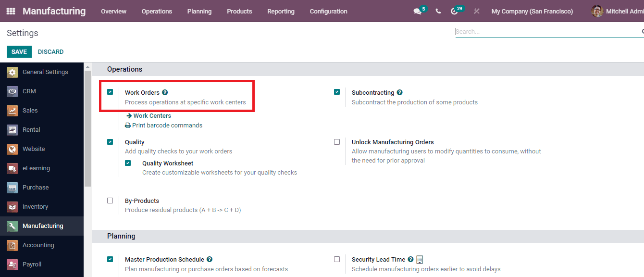Click inside the Search field
Image resolution: width=644 pixels, height=277 pixels.
[529, 32]
